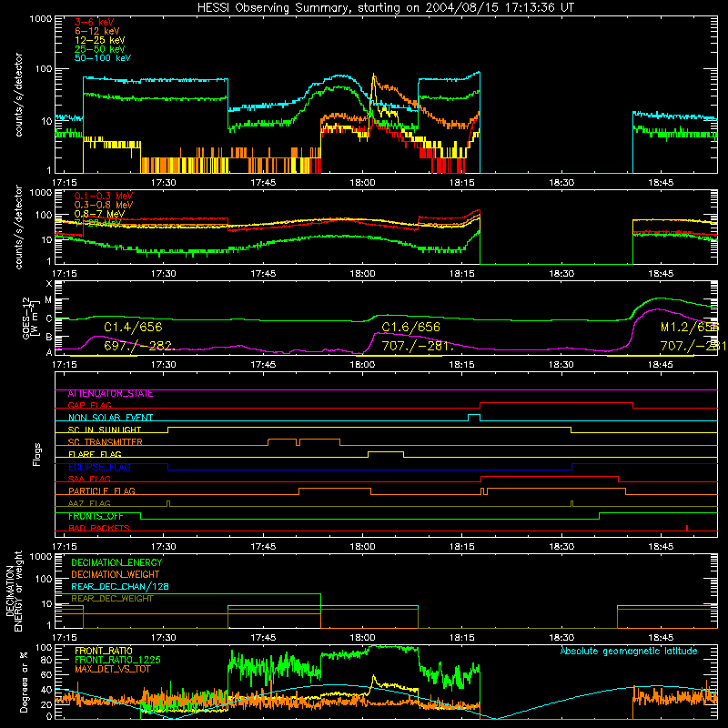Click the Degrees or % axis label
Screen dimensions: 728x728
[24, 682]
